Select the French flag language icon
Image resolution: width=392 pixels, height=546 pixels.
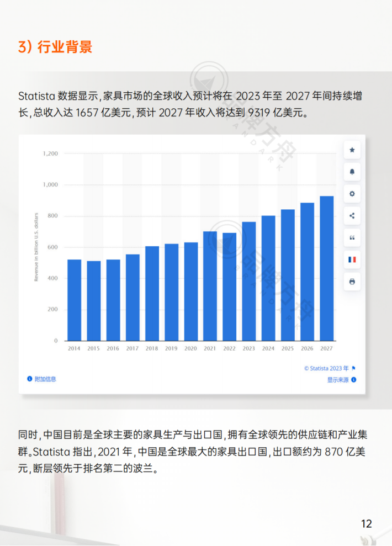click(x=352, y=259)
